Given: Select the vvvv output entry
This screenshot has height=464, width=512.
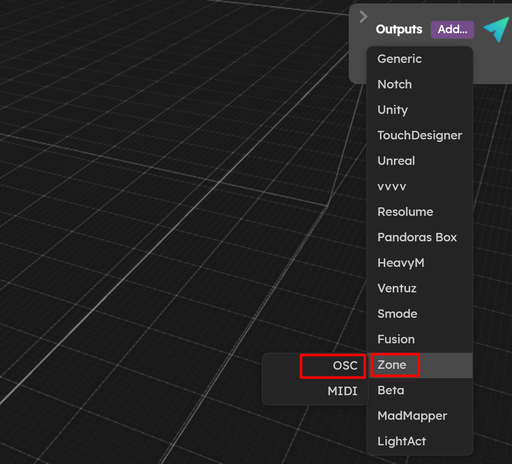Looking at the screenshot, I should (x=420, y=186).
